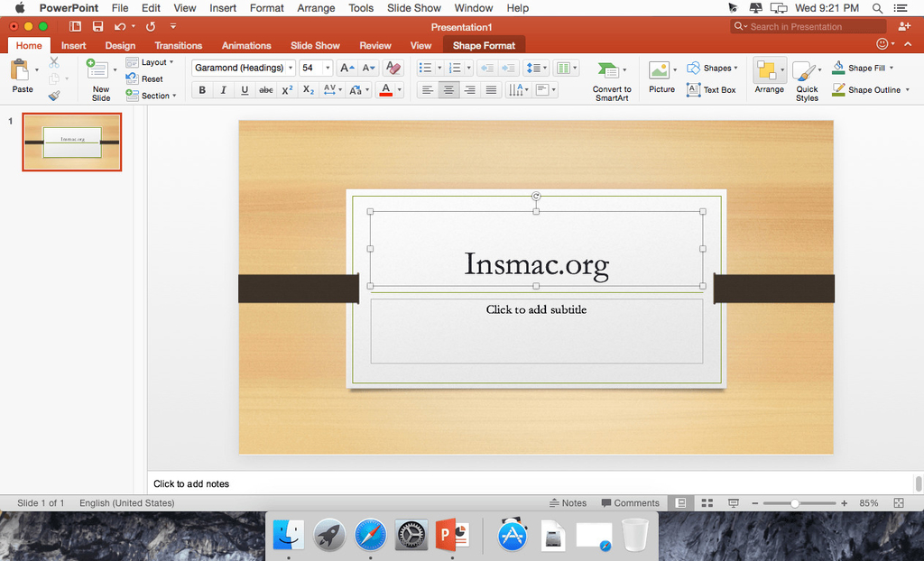Enable Center text alignment
924x561 pixels.
(448, 90)
